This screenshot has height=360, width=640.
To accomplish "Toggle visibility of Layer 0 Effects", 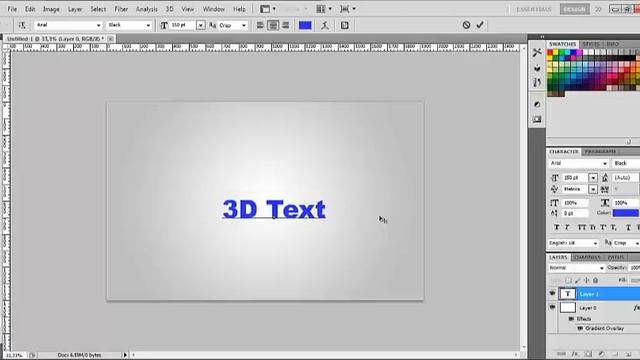I will [x=571, y=319].
